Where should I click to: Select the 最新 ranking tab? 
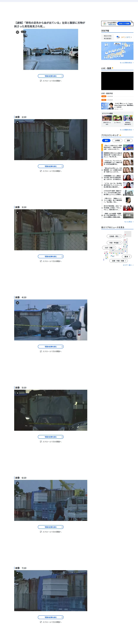[106, 140]
